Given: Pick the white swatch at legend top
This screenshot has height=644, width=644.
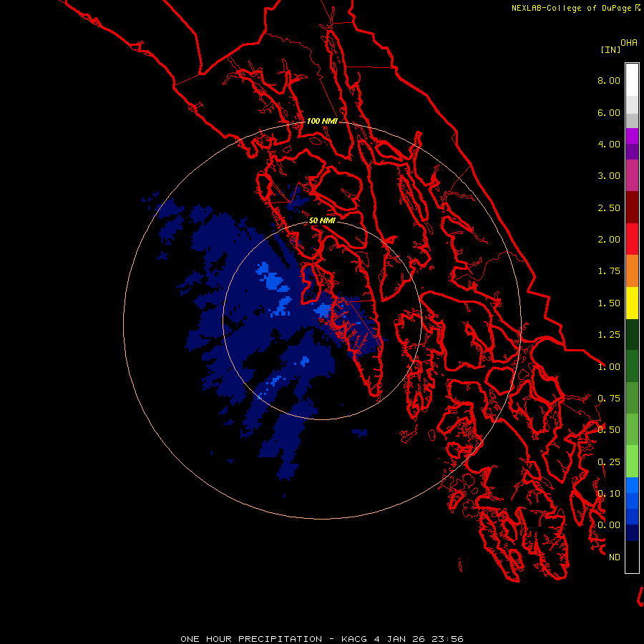Looking at the screenshot, I should click(x=632, y=80).
